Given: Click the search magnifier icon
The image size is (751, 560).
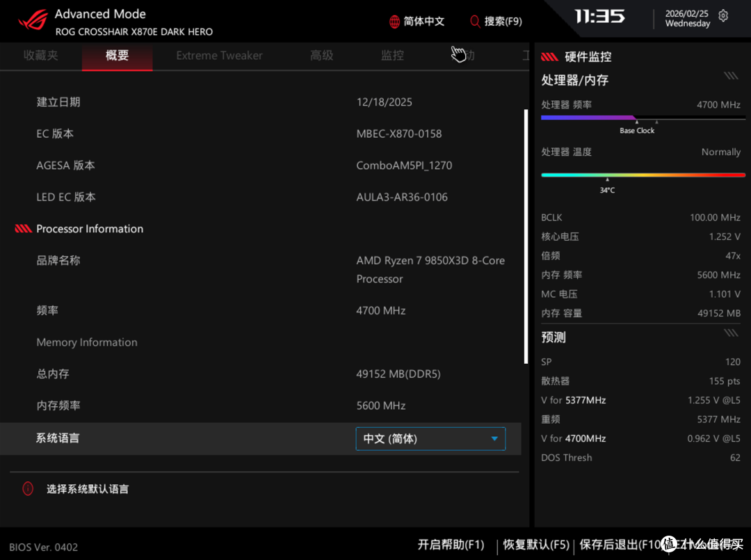Looking at the screenshot, I should [475, 22].
